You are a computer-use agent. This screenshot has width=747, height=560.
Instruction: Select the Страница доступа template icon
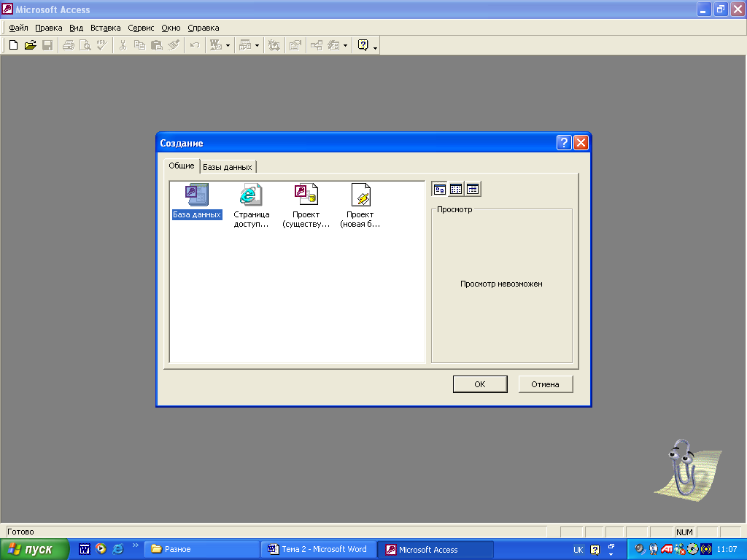tap(252, 206)
